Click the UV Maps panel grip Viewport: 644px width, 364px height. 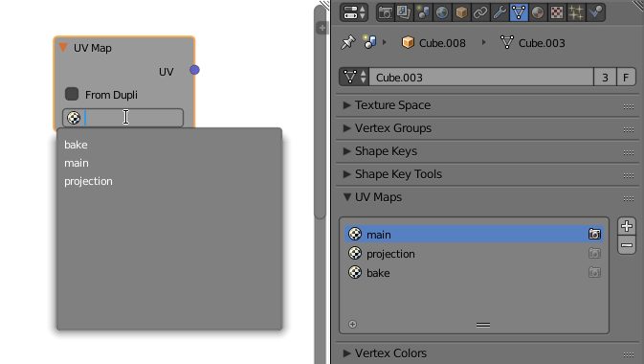629,198
